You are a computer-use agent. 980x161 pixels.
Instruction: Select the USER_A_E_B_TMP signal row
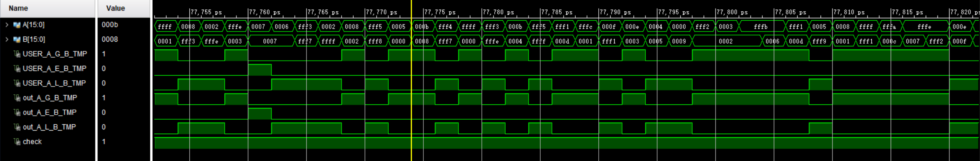tap(48, 69)
